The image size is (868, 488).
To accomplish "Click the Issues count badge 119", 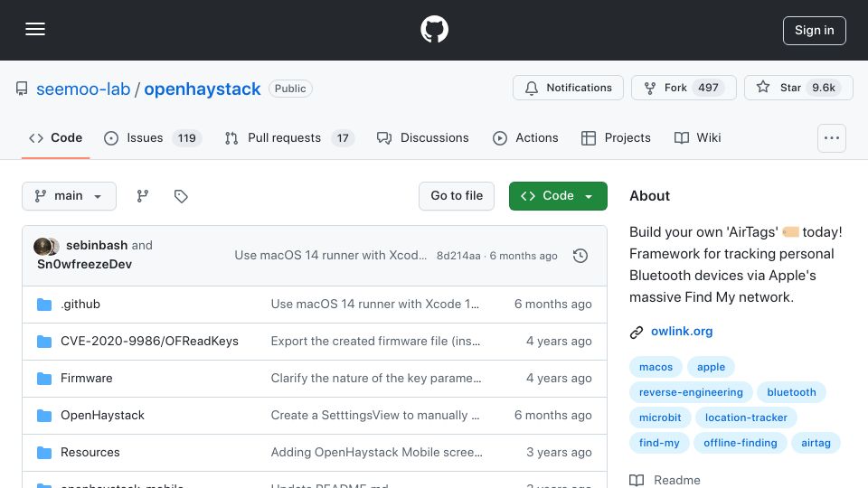I will pos(186,137).
